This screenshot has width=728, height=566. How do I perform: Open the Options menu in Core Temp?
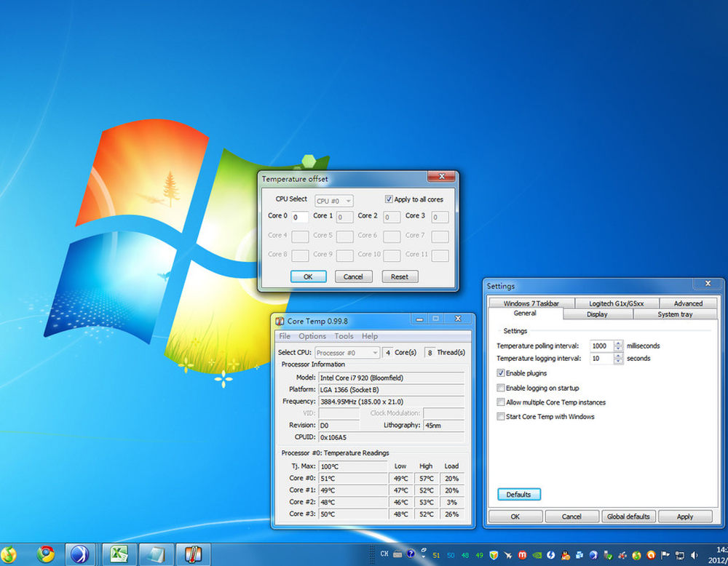tap(312, 336)
